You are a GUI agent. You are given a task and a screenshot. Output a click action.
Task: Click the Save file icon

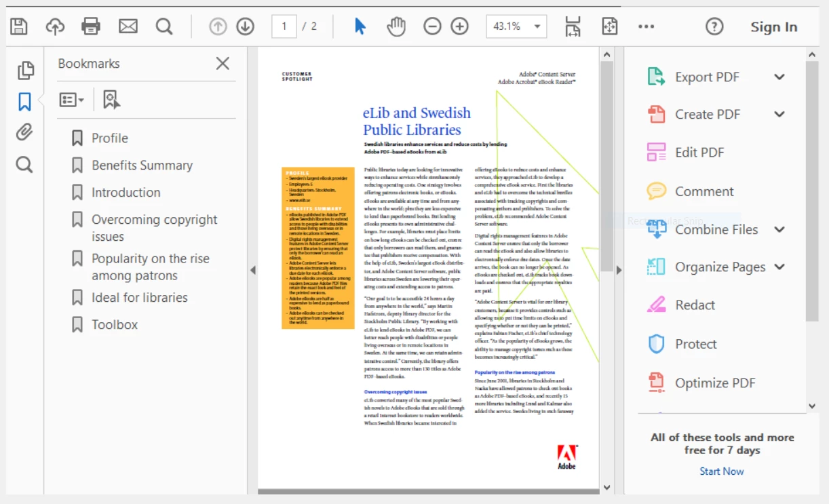19,26
